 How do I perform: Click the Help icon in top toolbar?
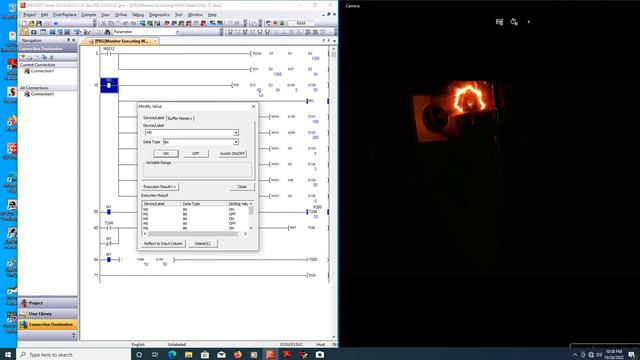tap(56, 23)
